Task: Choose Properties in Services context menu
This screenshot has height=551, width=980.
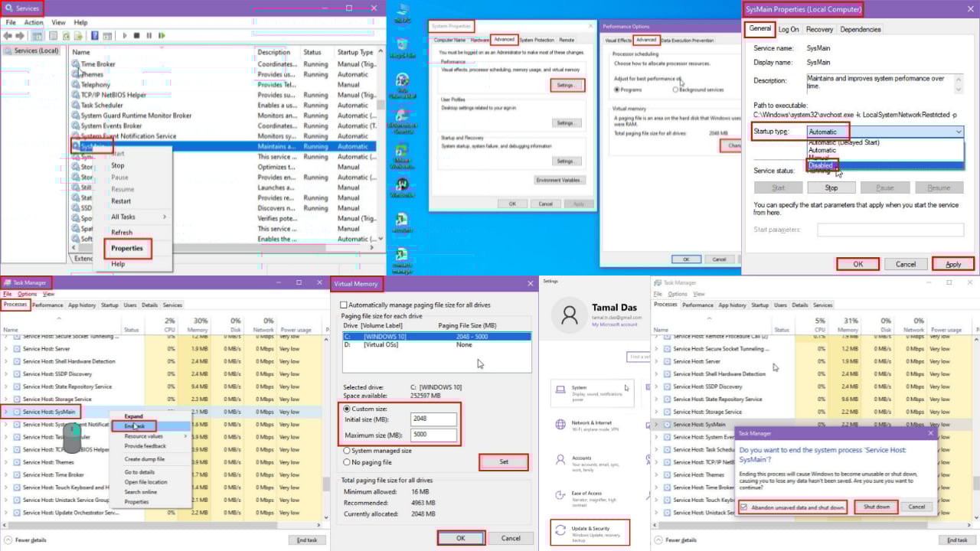Action: [127, 248]
